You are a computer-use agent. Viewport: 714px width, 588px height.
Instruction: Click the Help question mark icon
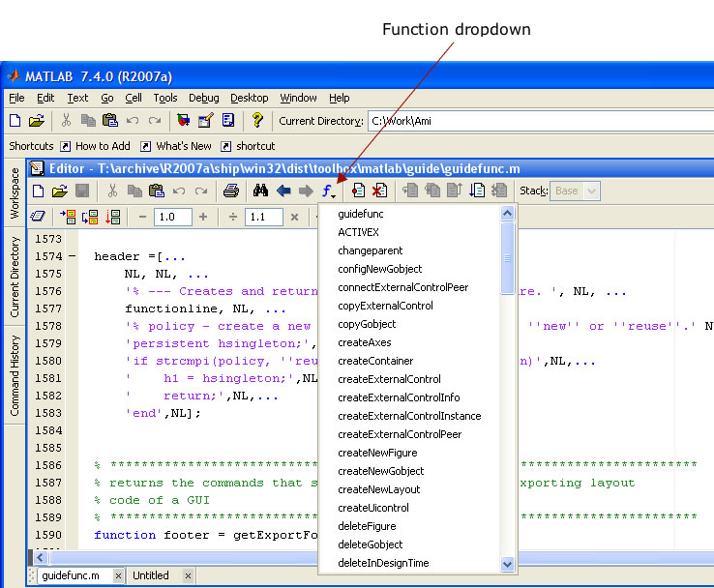pyautogui.click(x=256, y=121)
